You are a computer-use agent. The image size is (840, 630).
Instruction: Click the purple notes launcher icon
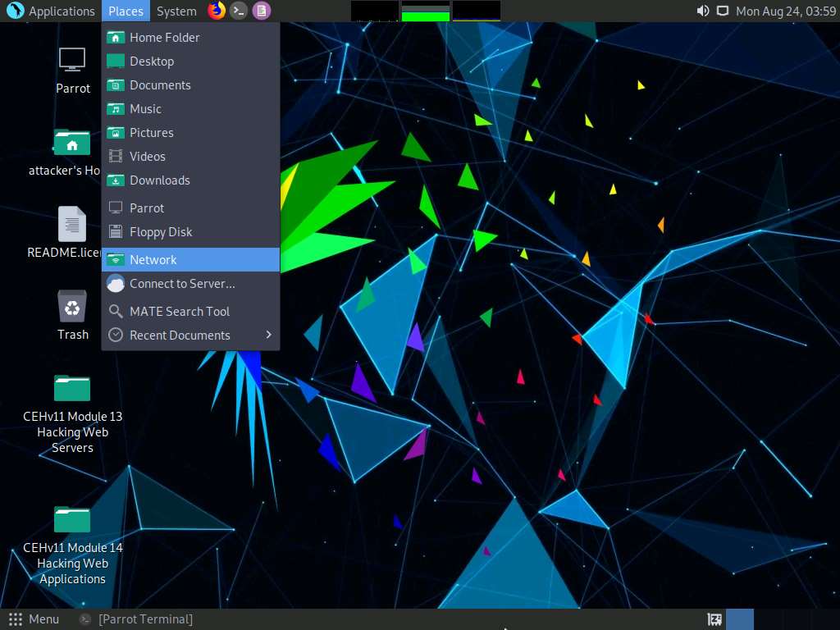(x=262, y=11)
